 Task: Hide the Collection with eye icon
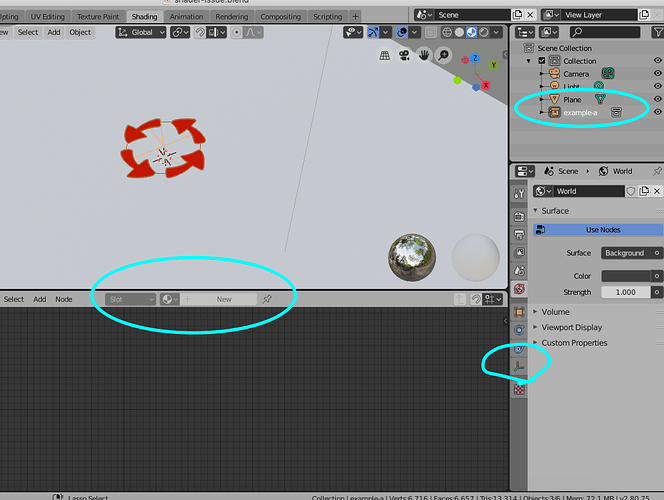coord(657,61)
